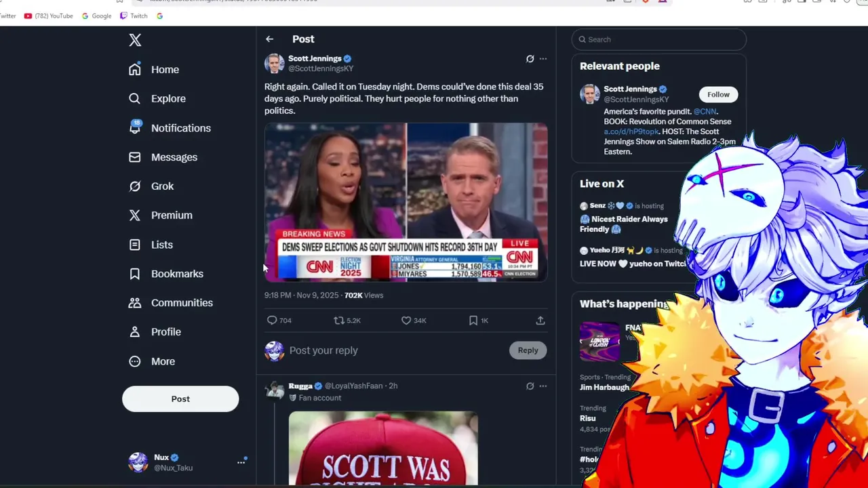Image resolution: width=868 pixels, height=488 pixels.
Task: Click the Reply button
Action: [528, 350]
